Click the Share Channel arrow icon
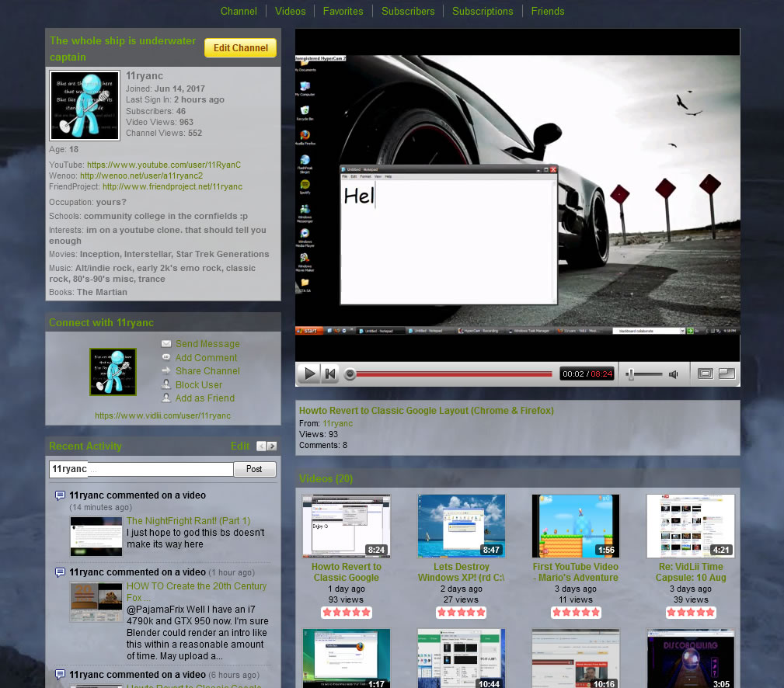 [x=167, y=371]
